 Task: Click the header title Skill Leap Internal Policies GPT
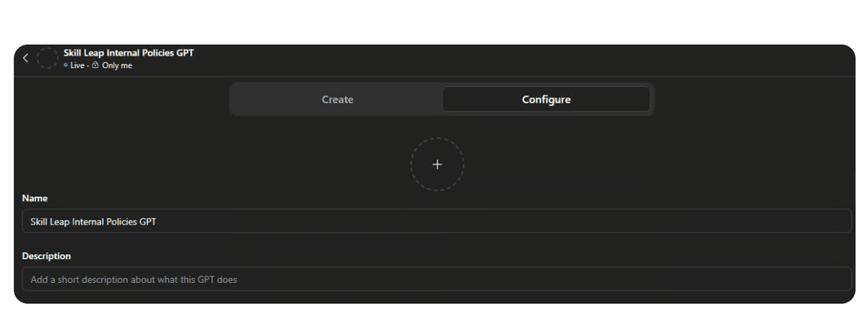[129, 53]
